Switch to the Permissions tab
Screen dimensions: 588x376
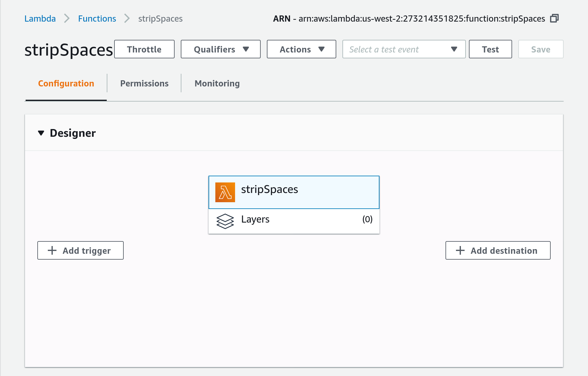click(144, 83)
